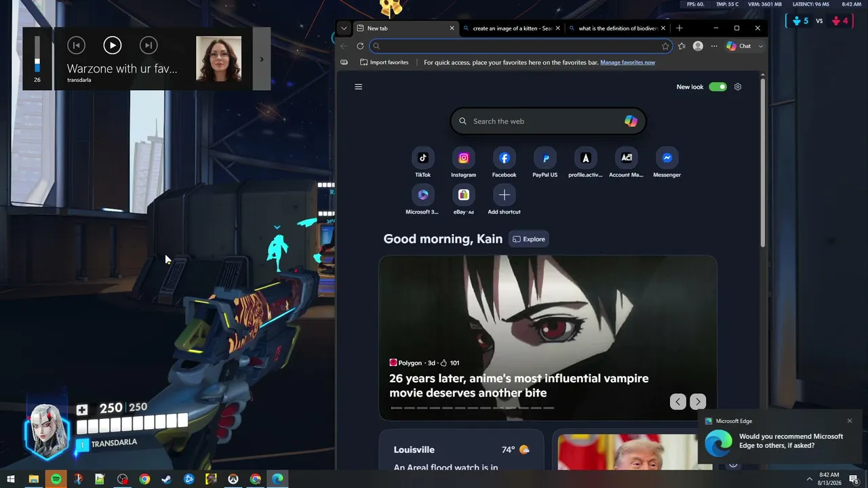
Task: Skip to the next track in the media overlay
Action: pos(148,45)
